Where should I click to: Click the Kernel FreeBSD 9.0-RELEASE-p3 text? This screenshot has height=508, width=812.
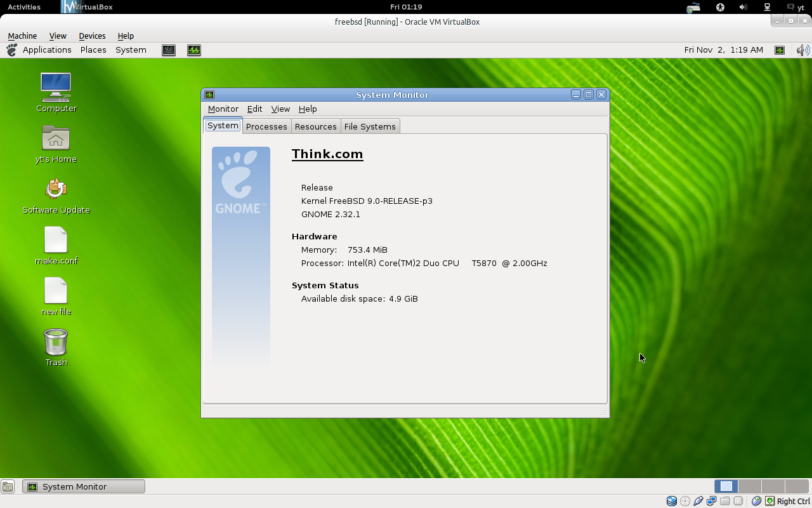pyautogui.click(x=367, y=201)
